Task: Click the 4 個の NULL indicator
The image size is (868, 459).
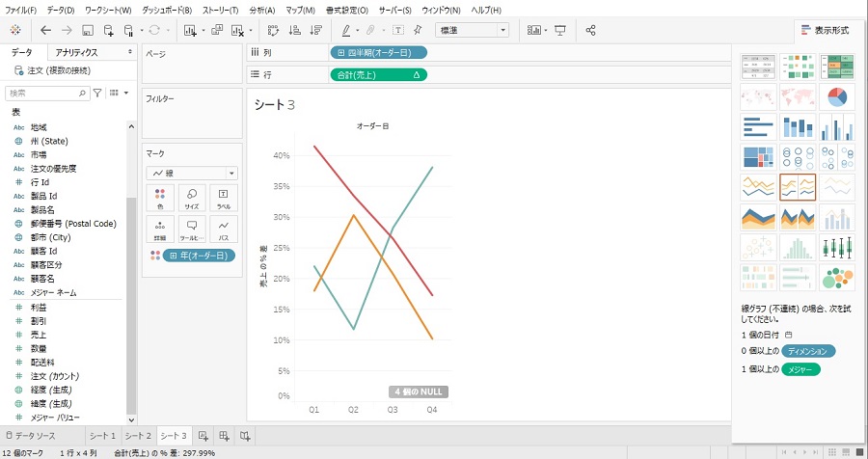Action: pyautogui.click(x=420, y=391)
